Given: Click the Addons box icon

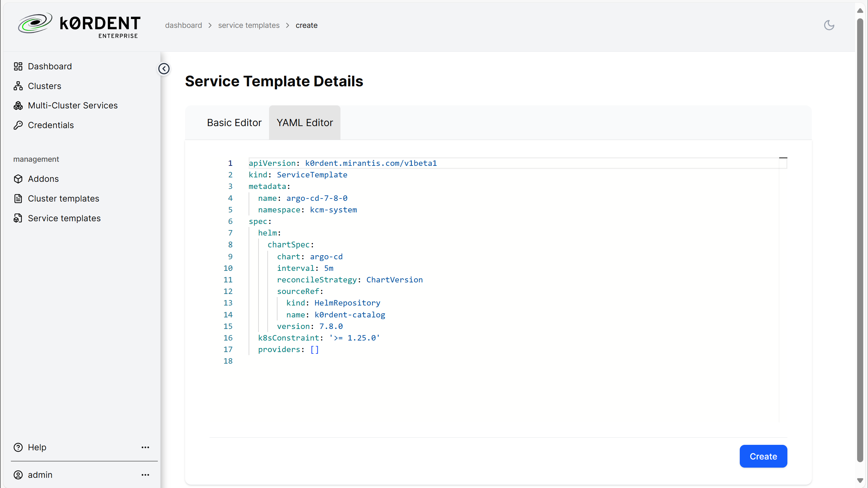Looking at the screenshot, I should click(18, 179).
